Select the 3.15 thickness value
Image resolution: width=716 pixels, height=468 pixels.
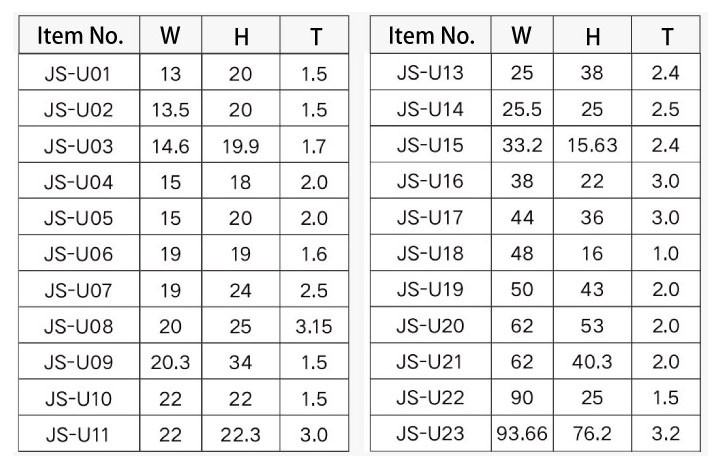coord(314,327)
